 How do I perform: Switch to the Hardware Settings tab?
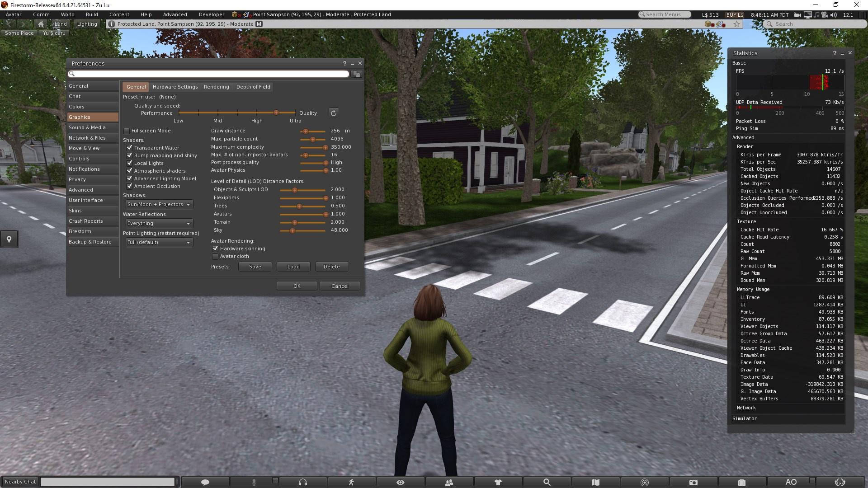[175, 87]
